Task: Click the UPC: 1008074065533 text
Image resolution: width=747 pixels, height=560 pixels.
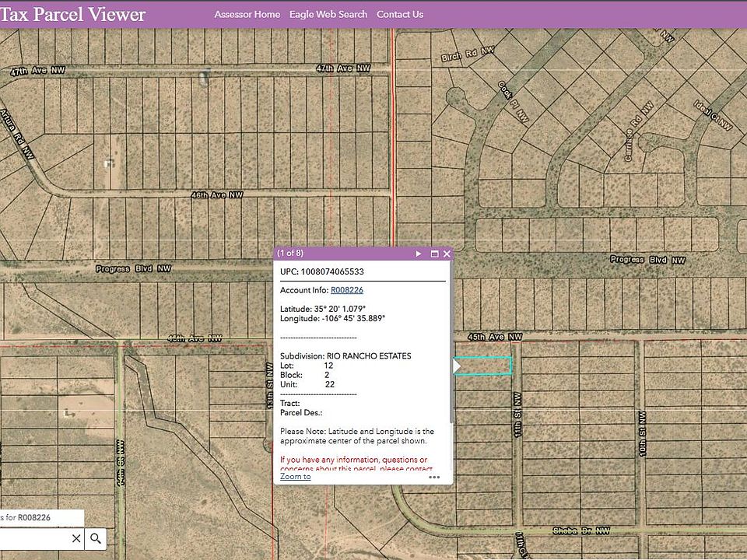Action: [x=322, y=271]
